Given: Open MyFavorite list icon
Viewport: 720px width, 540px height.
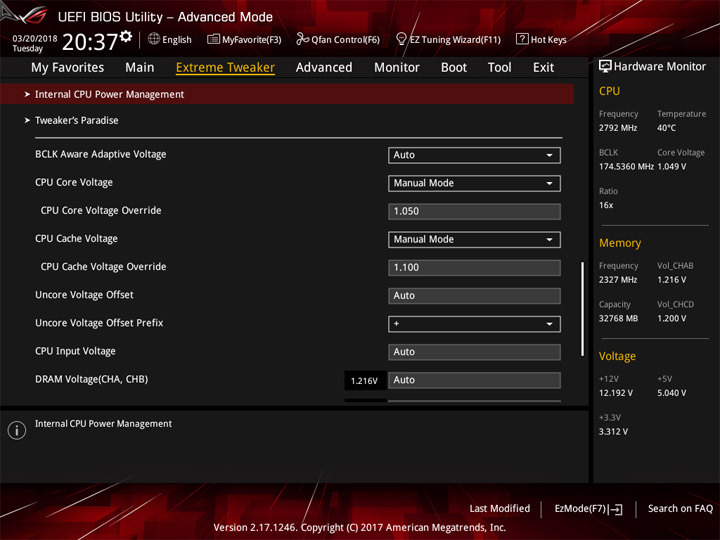Looking at the screenshot, I should (x=213, y=39).
